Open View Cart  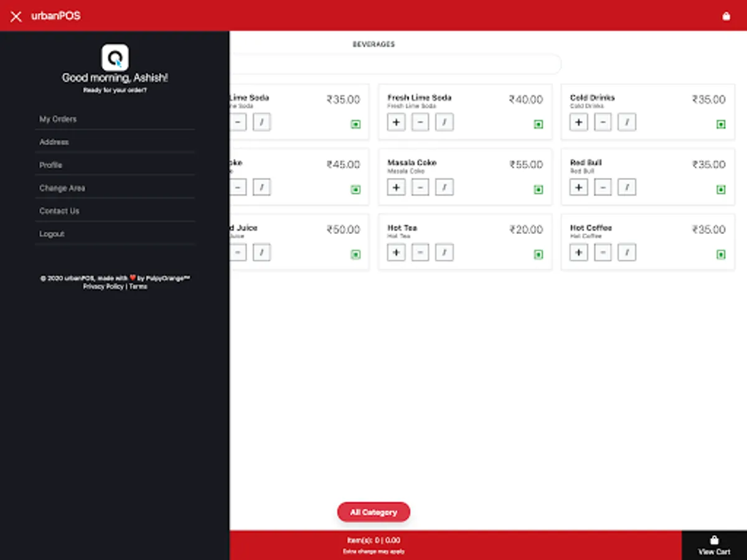pos(714,545)
